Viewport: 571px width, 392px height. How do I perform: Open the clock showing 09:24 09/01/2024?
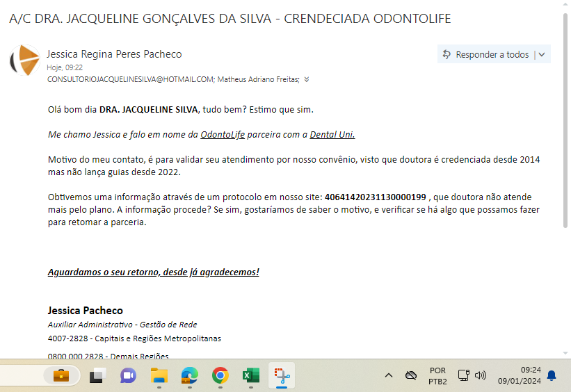click(520, 375)
